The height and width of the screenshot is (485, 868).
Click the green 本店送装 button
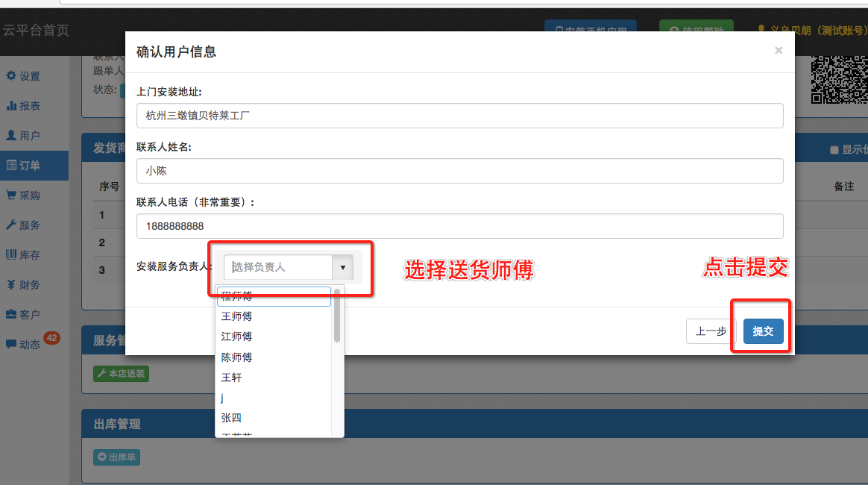121,374
